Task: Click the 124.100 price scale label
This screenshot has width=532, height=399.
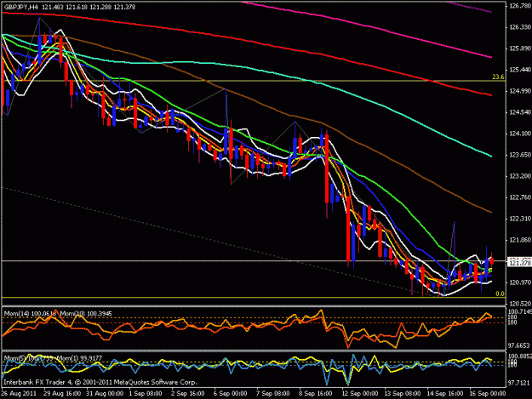Action: point(519,134)
